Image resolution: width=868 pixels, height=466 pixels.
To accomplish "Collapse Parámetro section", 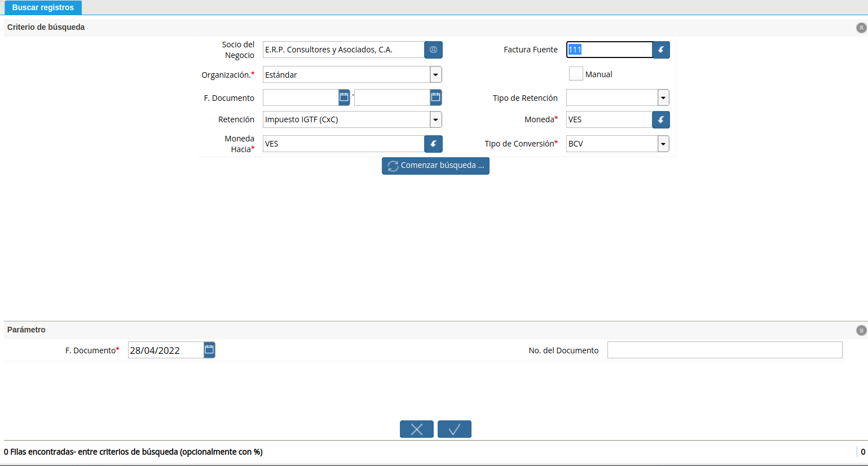I will tap(861, 330).
